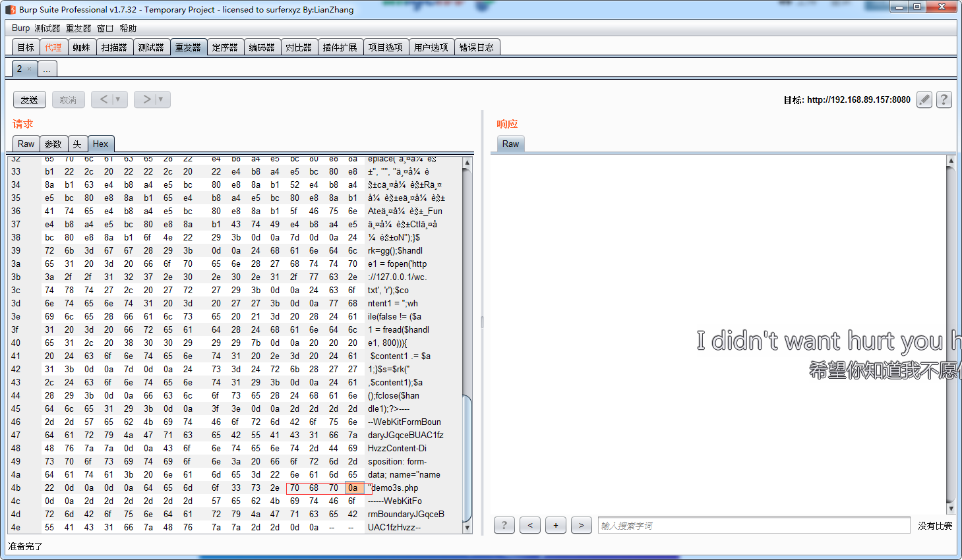
Task: Show request in Raw view
Action: (26, 144)
